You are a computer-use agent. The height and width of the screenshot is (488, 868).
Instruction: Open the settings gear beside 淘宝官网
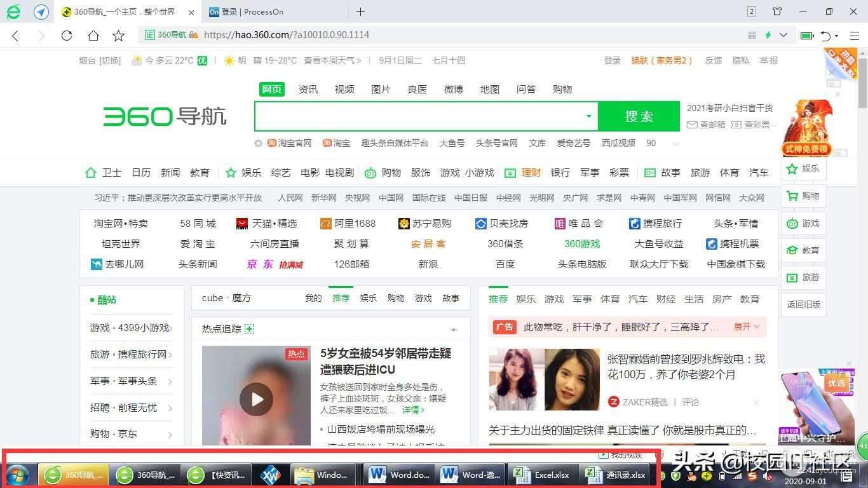pyautogui.click(x=258, y=144)
